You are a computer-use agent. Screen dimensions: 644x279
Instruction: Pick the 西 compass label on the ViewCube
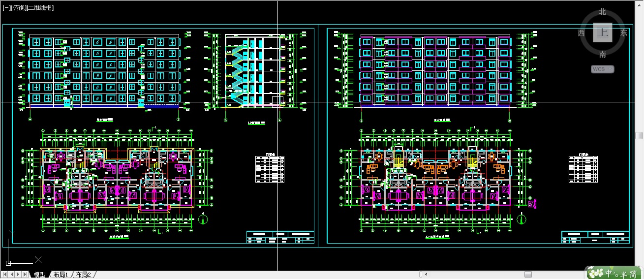pyautogui.click(x=582, y=33)
